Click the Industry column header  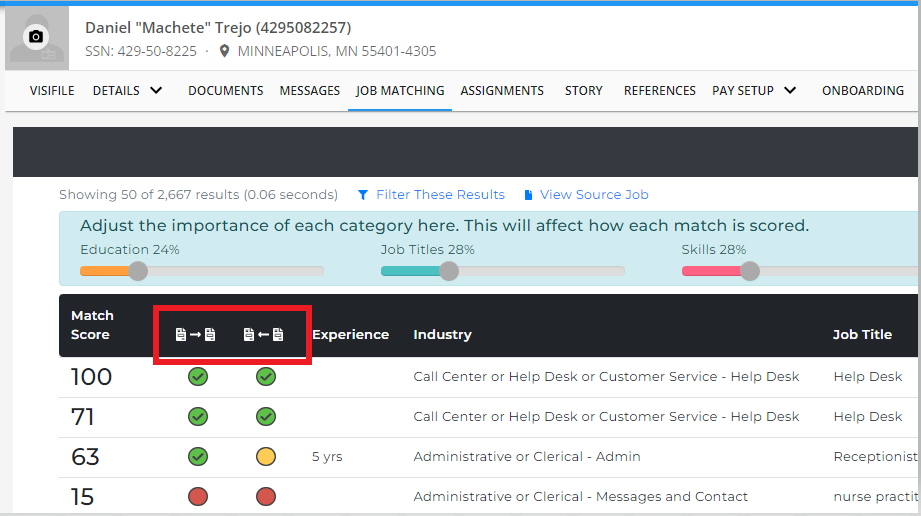point(442,334)
